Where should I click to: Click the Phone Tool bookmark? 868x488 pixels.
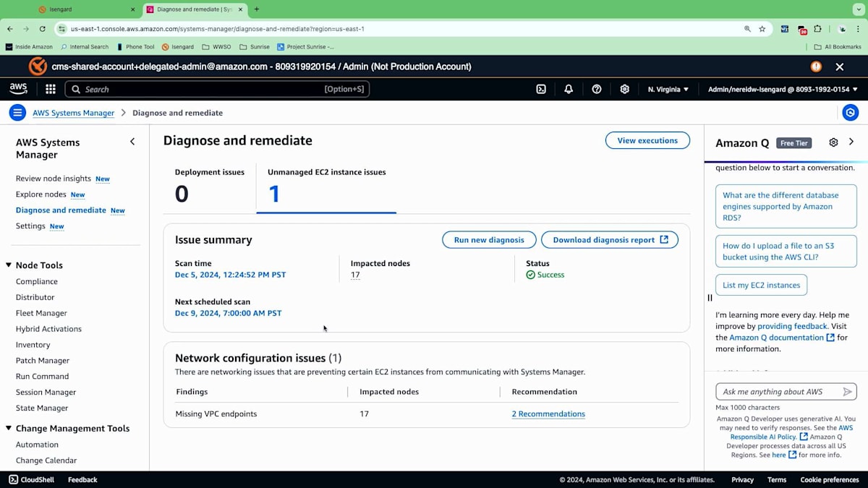[x=135, y=47]
